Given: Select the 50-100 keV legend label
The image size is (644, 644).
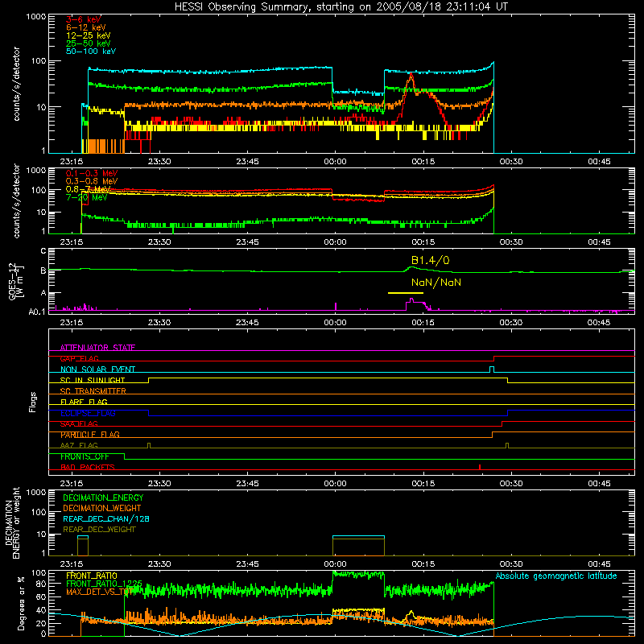Looking at the screenshot, I should pyautogui.click(x=90, y=52).
